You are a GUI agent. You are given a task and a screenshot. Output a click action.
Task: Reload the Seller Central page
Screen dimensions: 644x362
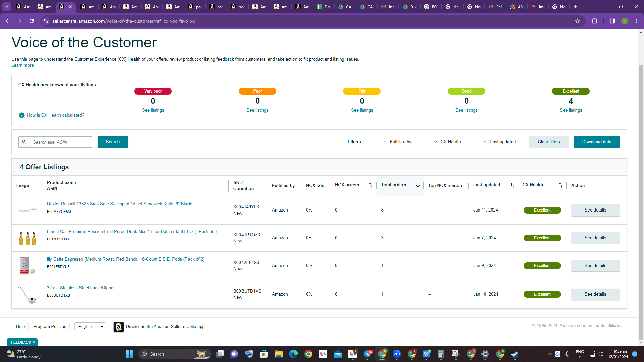pos(32,21)
